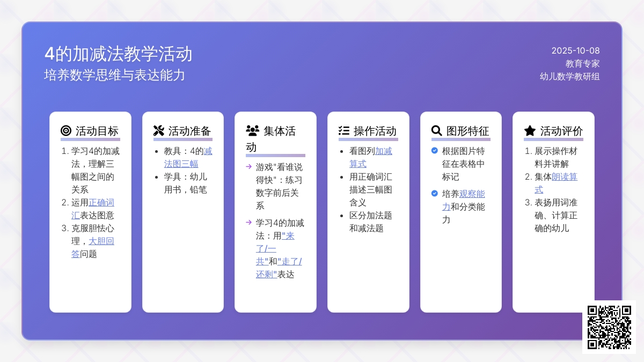Viewport: 644px width, 362px height.
Task: Click the bullet before 教具：4的减法图三幅
Action: pyautogui.click(x=156, y=151)
